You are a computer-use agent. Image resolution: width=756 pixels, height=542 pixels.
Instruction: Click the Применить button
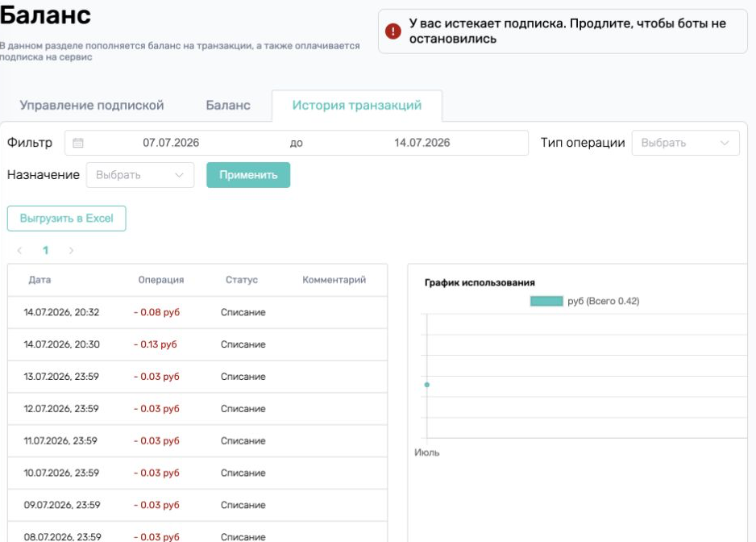(x=248, y=175)
